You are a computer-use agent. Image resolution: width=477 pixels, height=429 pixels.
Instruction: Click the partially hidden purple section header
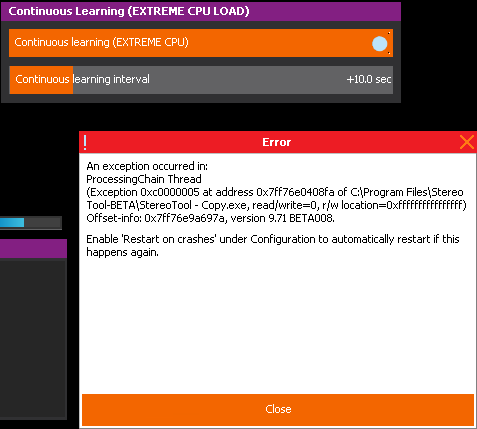(x=33, y=248)
